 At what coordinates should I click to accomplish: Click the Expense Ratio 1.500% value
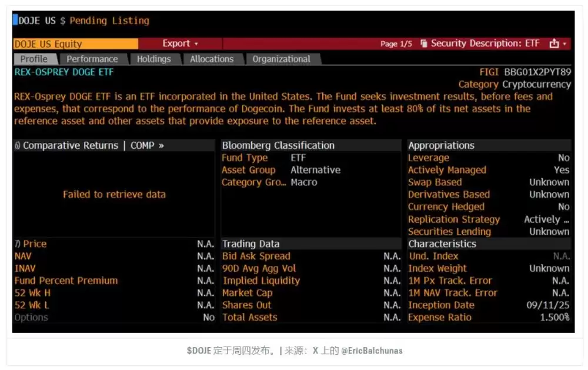pos(554,317)
